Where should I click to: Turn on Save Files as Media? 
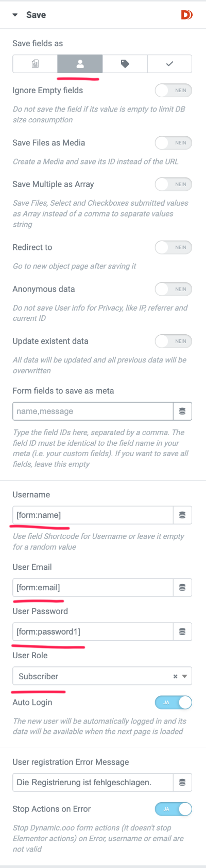[x=174, y=143]
